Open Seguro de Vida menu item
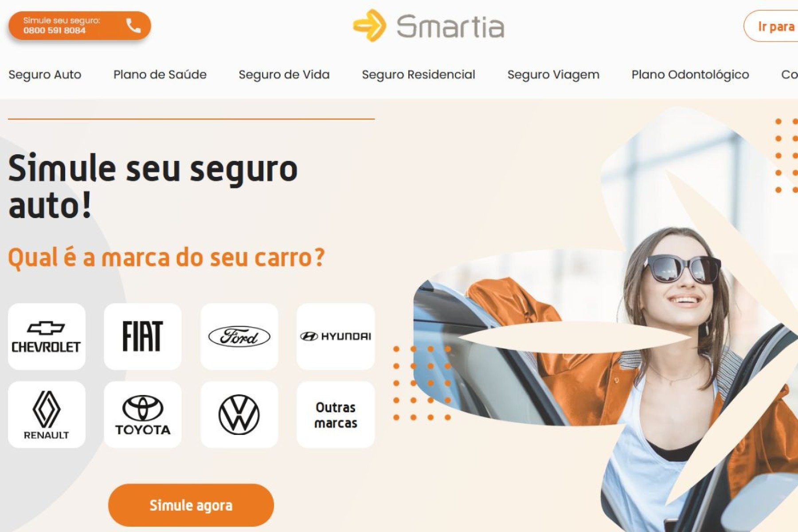 tap(284, 74)
